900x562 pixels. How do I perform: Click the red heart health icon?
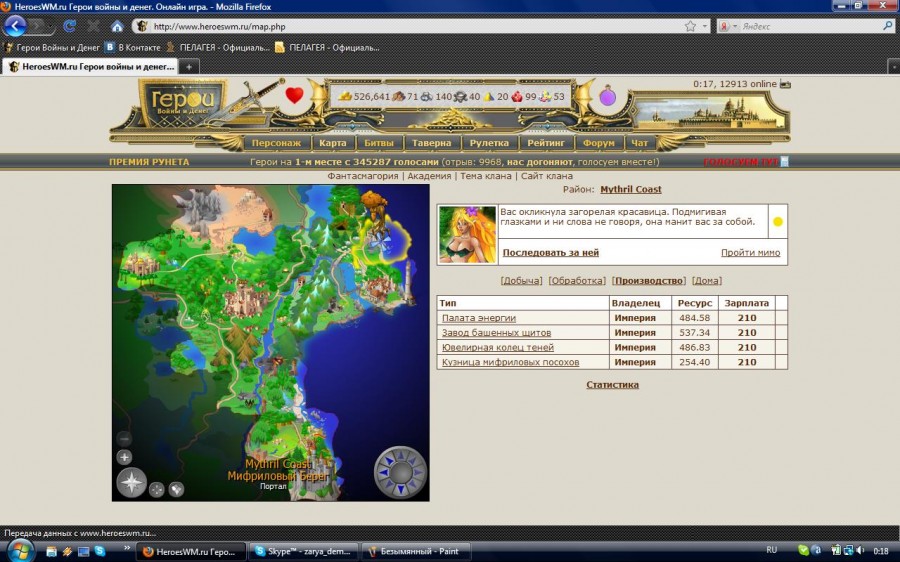pyautogui.click(x=294, y=95)
